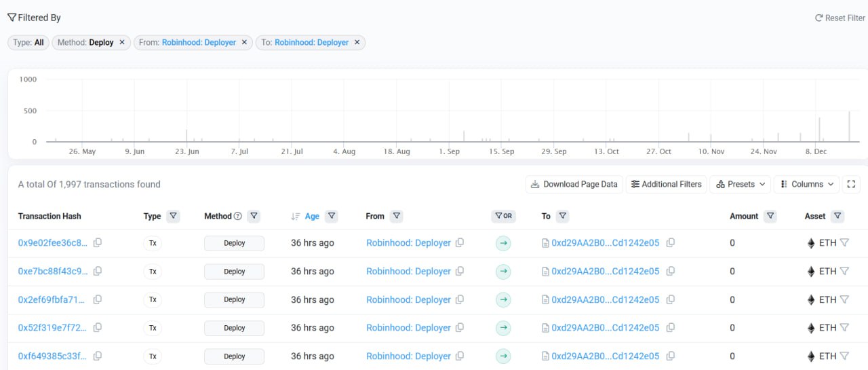Screen dimensions: 868x370
Task: Open the Type column filter
Action: pyautogui.click(x=174, y=217)
